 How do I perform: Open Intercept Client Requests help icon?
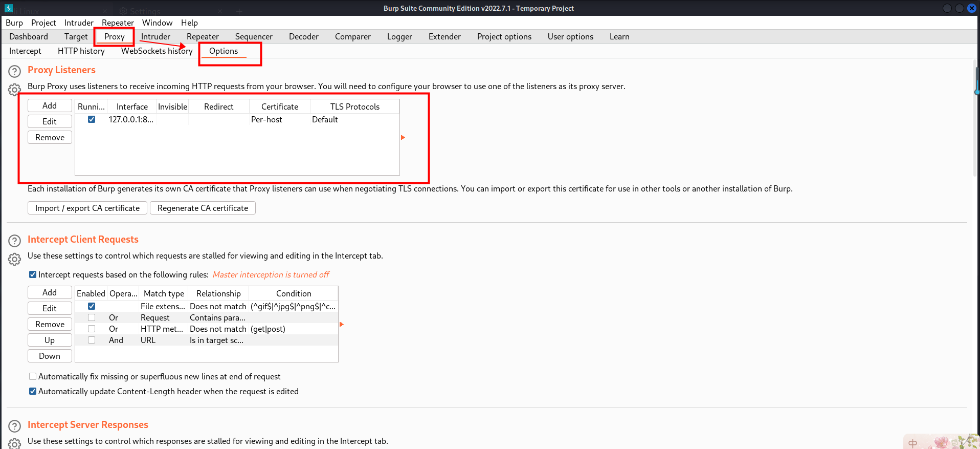coord(15,241)
